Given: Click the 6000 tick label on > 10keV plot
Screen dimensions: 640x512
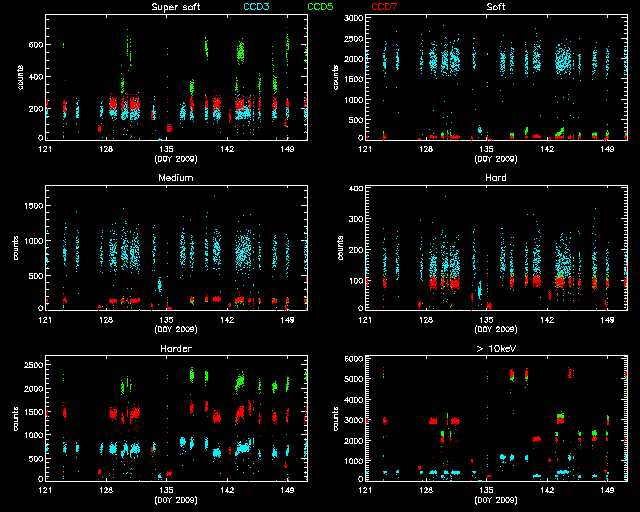Looking at the screenshot, I should point(352,359).
